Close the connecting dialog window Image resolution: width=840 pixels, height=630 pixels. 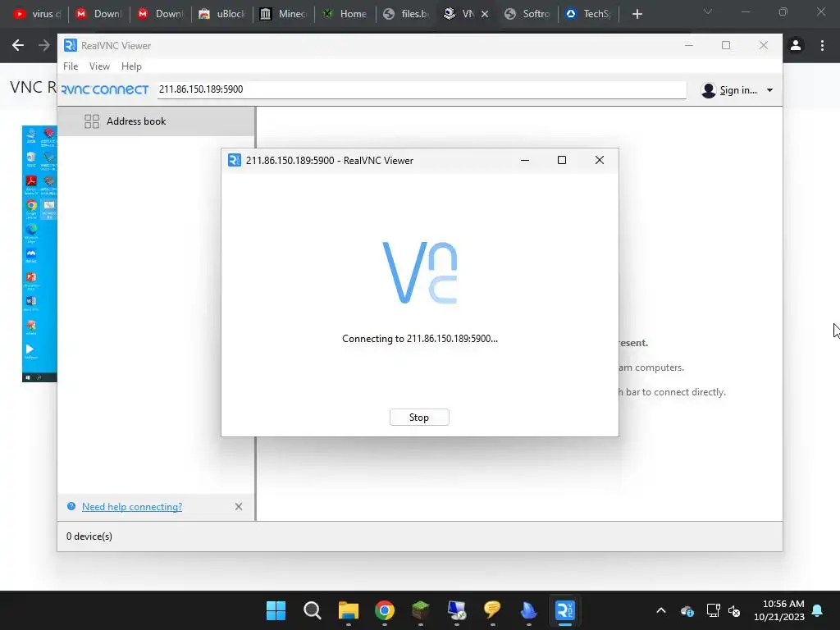(x=600, y=160)
